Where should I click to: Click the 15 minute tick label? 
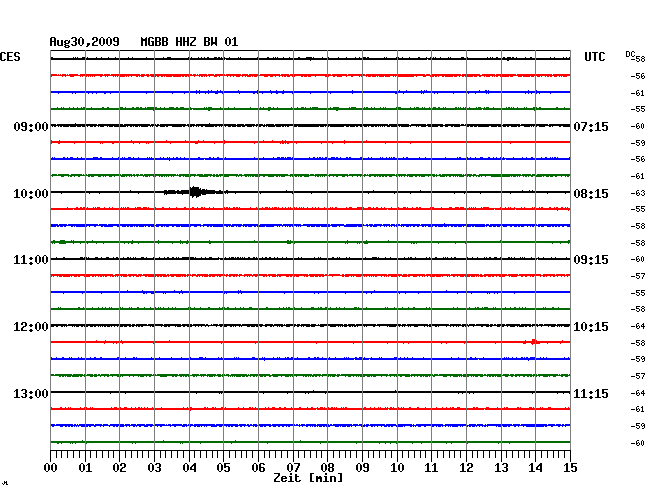pos(570,468)
